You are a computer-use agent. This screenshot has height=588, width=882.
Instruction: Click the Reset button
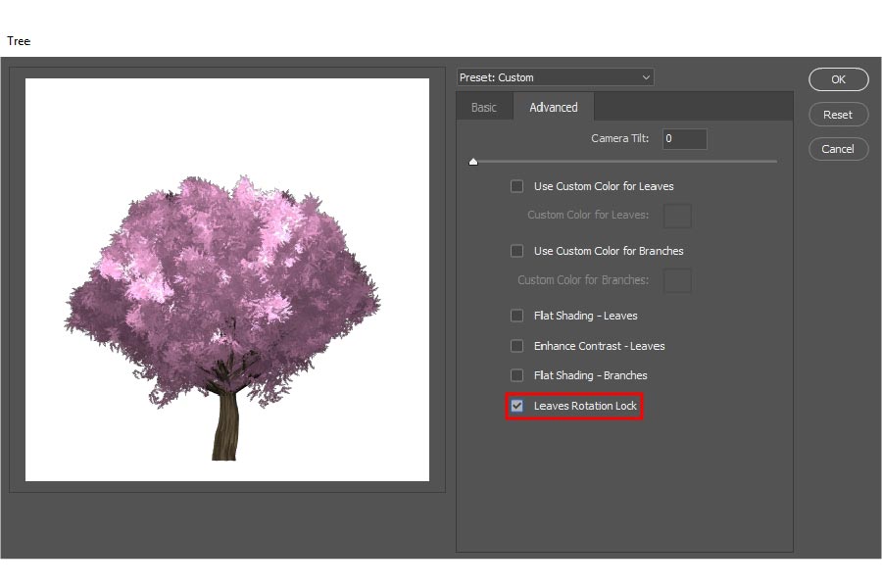click(x=838, y=115)
